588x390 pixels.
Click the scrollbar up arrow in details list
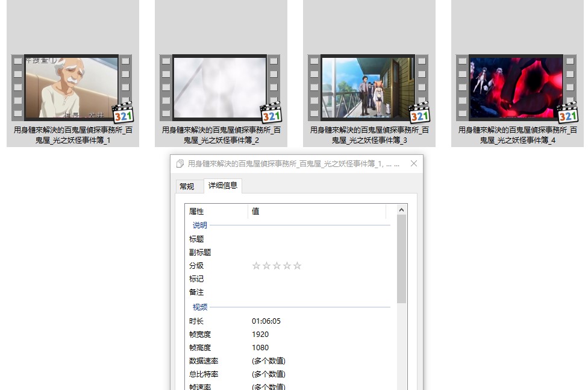(x=402, y=210)
